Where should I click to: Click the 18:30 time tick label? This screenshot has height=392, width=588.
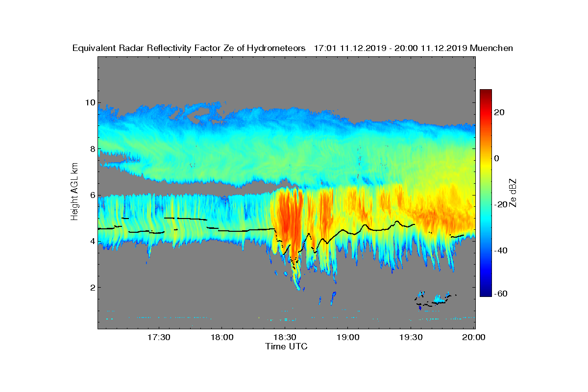(285, 338)
